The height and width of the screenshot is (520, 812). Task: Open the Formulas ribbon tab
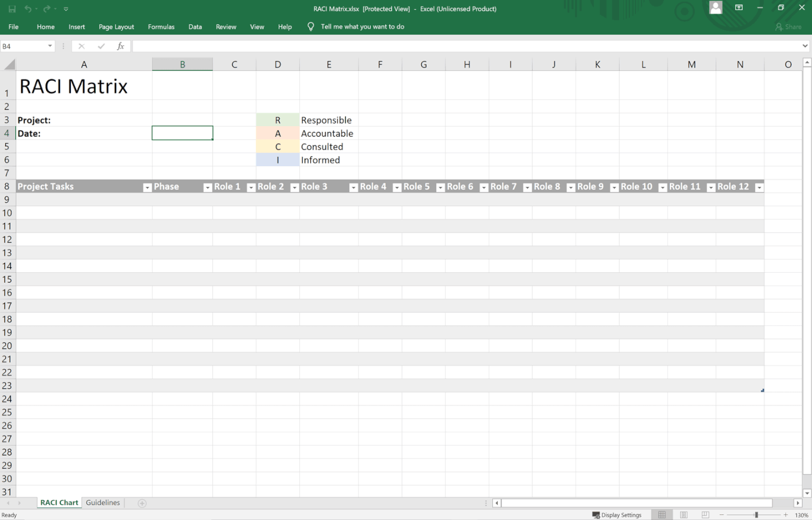[161, 26]
